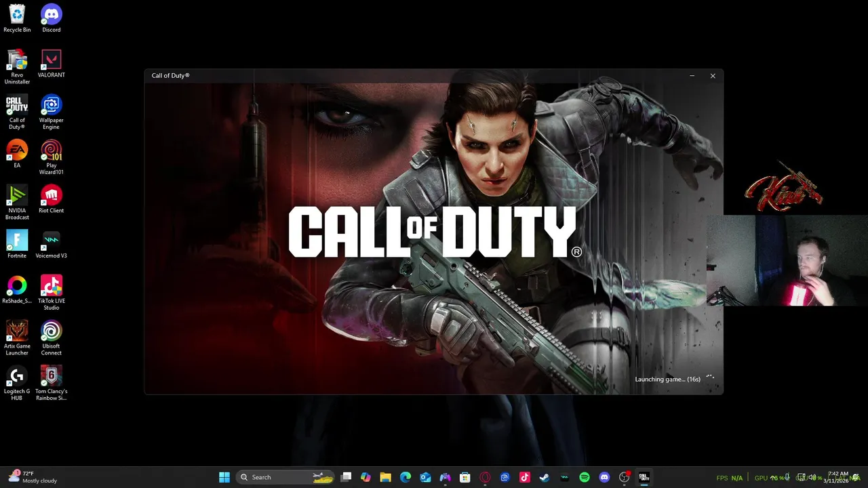Open File Explorer from the taskbar
Viewport: 868px width, 488px height.
pos(385,477)
